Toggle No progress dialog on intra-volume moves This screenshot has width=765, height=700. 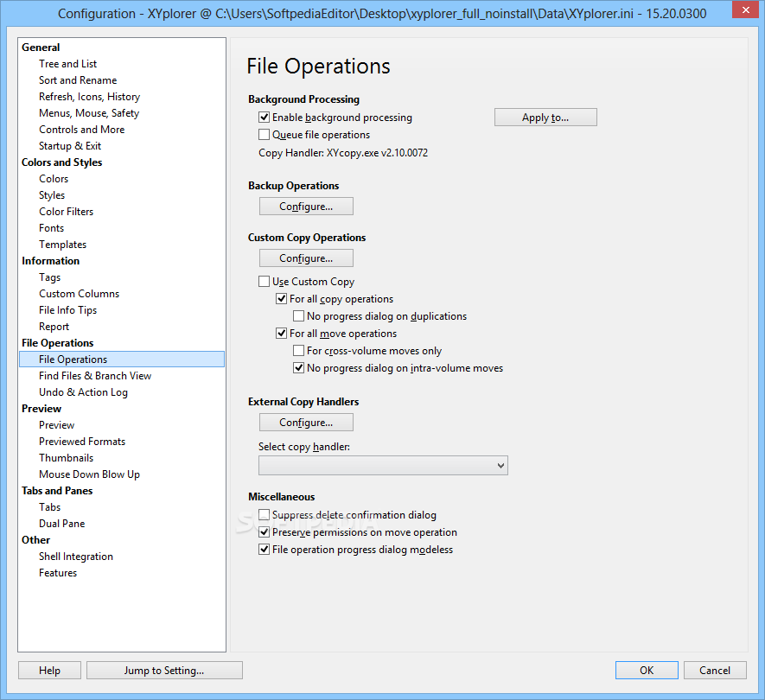(298, 368)
